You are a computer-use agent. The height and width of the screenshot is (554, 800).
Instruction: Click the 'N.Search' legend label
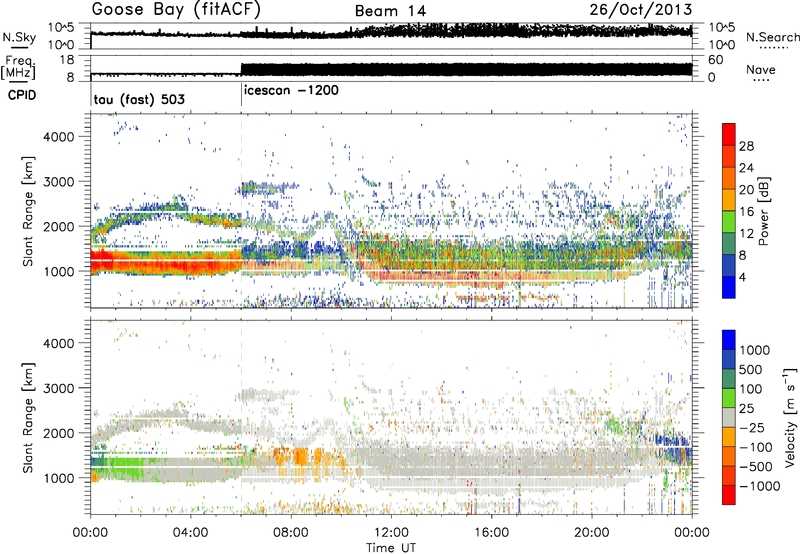point(772,37)
